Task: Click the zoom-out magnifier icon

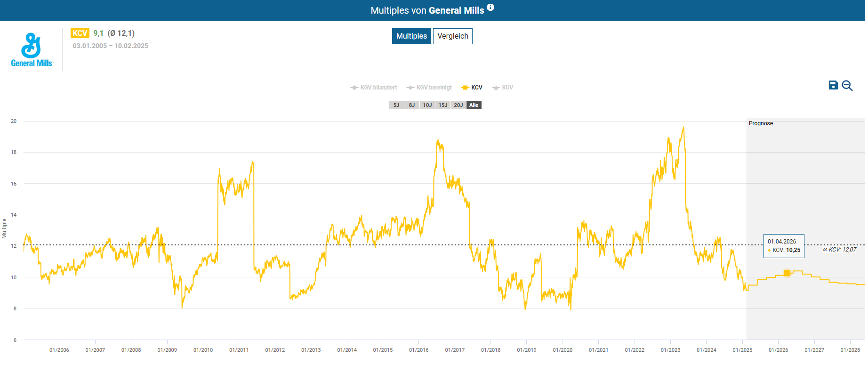Action: pyautogui.click(x=847, y=86)
